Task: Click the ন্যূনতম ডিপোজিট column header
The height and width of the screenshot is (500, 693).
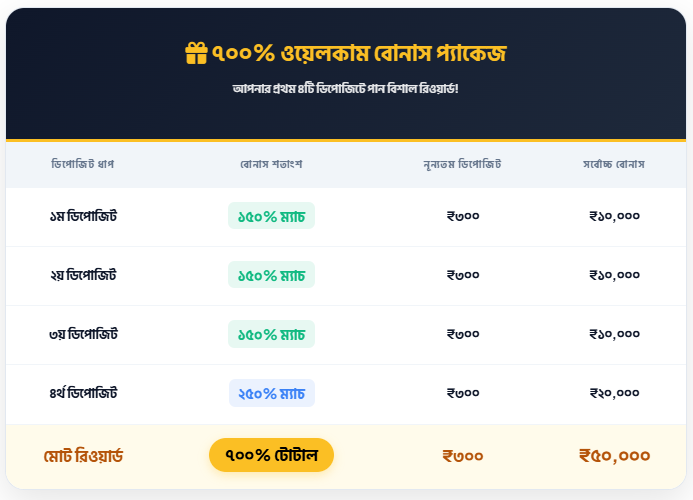Action: point(463,163)
